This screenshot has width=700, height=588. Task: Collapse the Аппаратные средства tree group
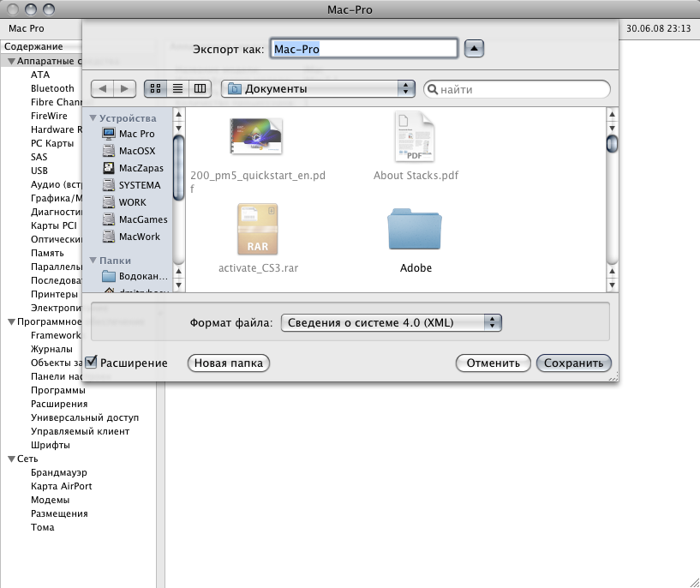coord(12,61)
